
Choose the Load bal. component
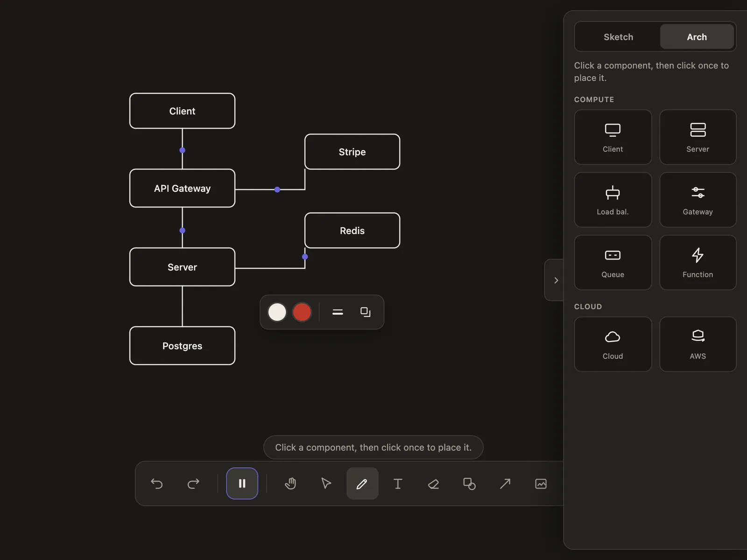(613, 200)
